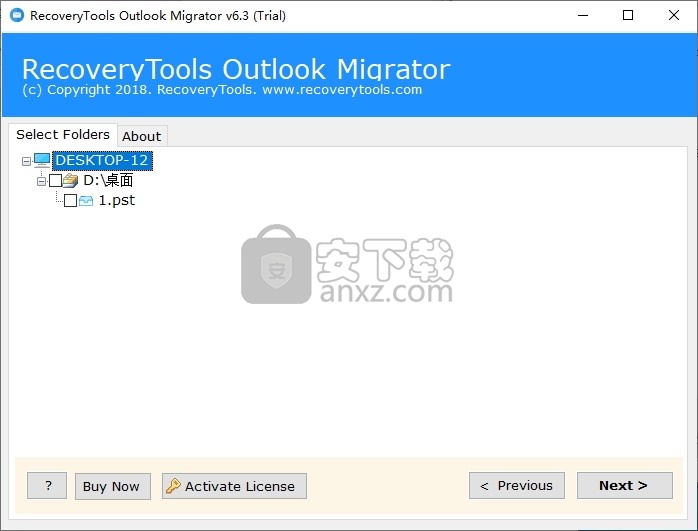The height and width of the screenshot is (531, 698).
Task: Tick the checkbox for 1.pst file
Action: pyautogui.click(x=70, y=200)
